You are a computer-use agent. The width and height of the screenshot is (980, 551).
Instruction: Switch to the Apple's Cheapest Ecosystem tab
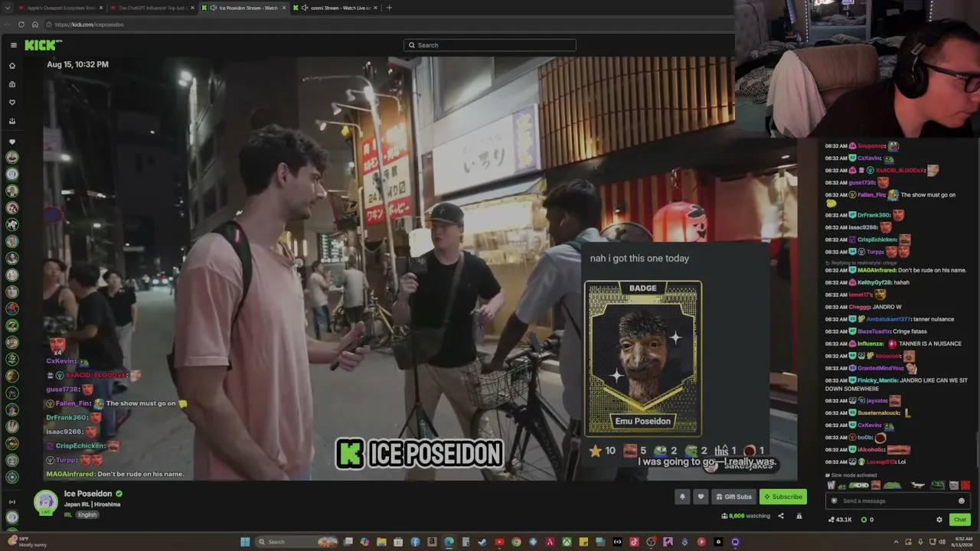tap(60, 8)
